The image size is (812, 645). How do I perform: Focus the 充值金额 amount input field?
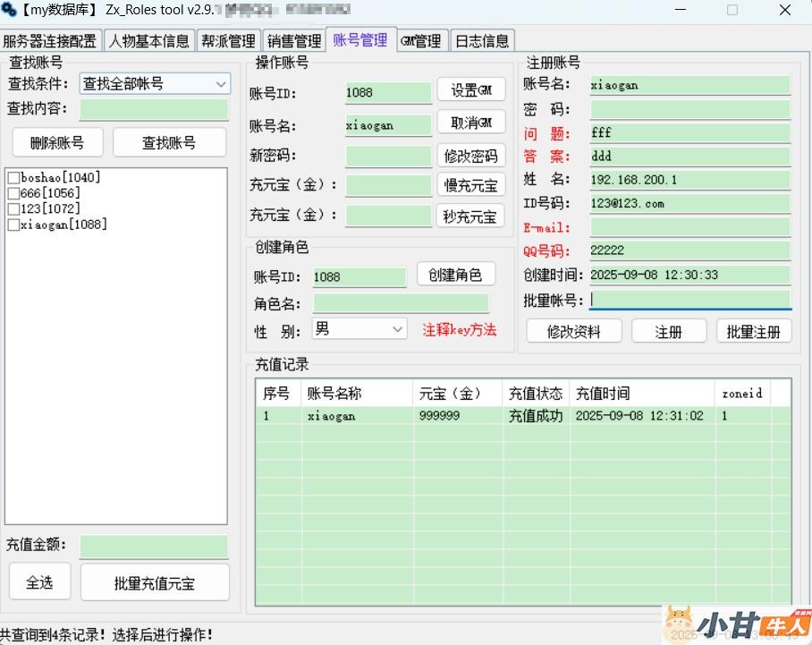point(153,546)
